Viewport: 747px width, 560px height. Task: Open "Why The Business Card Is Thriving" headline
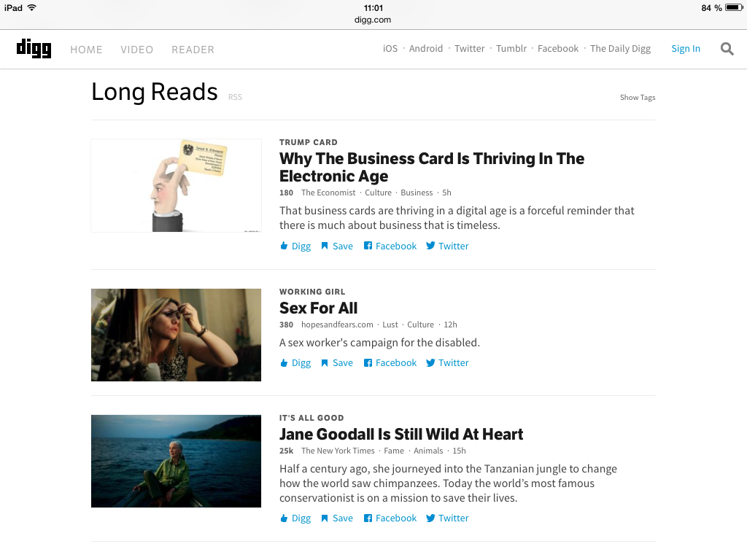pyautogui.click(x=432, y=167)
